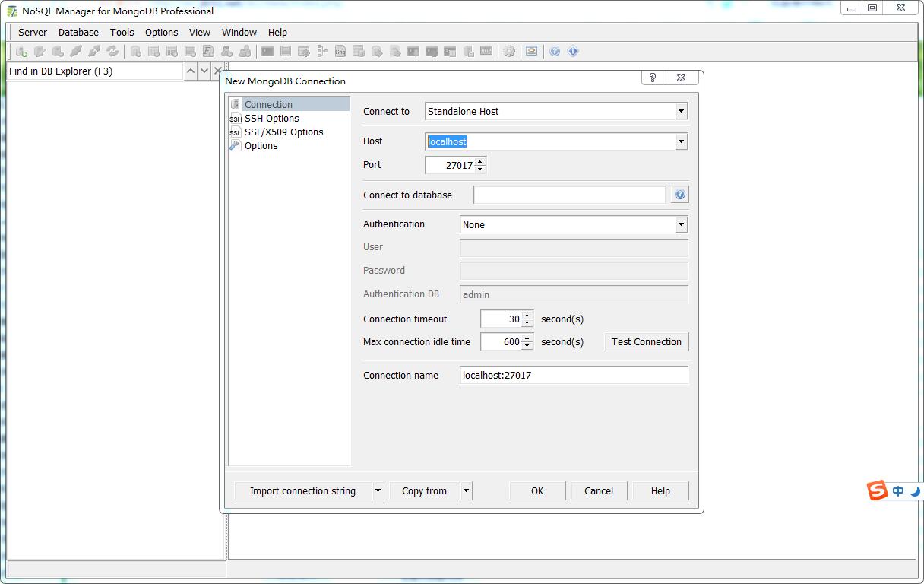Viewport: 924px width, 584px height.
Task: Click the help icon in the dialog title bar
Action: [652, 77]
